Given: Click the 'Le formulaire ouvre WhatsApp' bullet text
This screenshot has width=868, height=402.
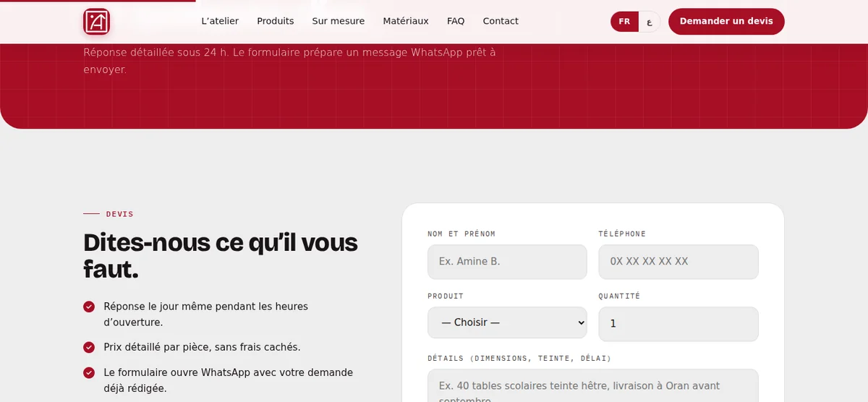Looking at the screenshot, I should coord(228,380).
